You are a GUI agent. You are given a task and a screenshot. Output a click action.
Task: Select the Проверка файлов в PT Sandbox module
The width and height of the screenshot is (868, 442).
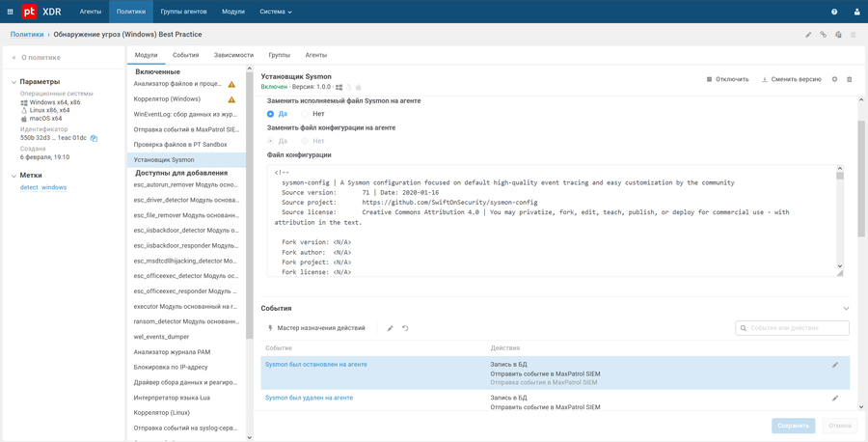coord(186,145)
